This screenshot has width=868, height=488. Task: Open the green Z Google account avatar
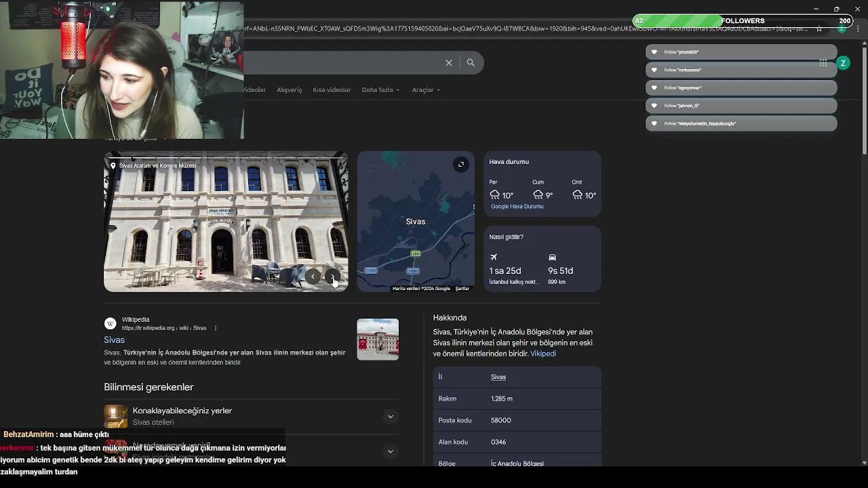[x=843, y=63]
